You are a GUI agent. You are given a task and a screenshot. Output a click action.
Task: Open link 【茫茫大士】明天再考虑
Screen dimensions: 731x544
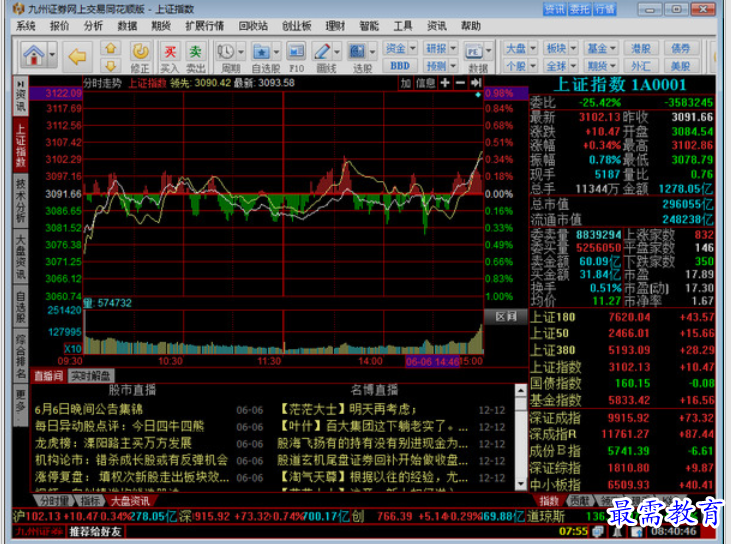(x=347, y=409)
